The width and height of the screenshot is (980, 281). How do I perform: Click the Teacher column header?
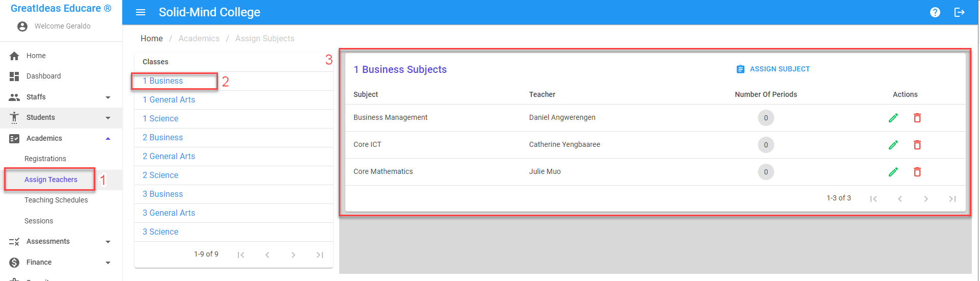tap(542, 94)
